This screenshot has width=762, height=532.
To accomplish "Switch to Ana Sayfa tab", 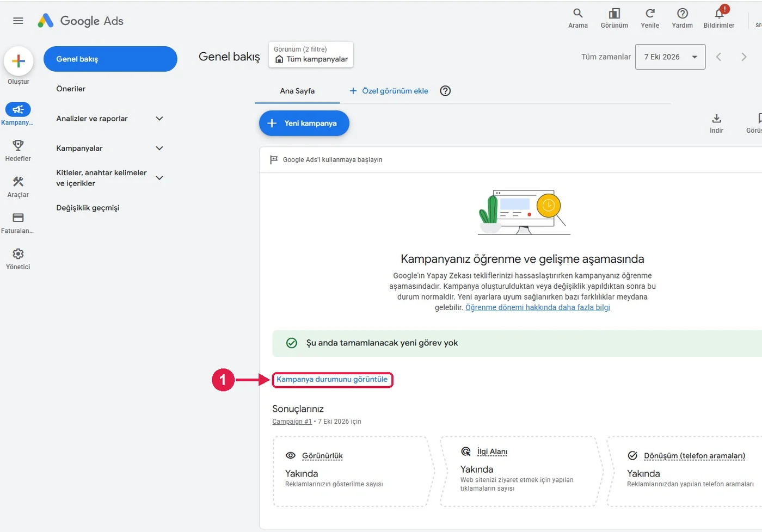I will coord(297,91).
